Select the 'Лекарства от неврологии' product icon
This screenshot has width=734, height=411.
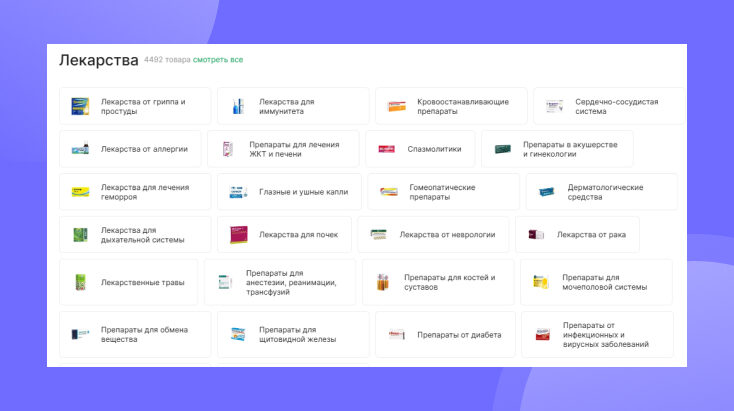coord(379,235)
